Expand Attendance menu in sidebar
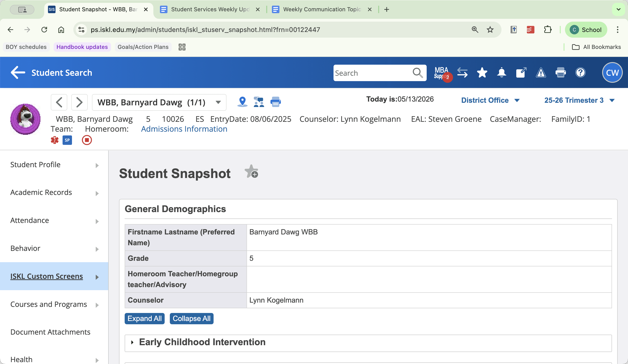 pos(54,221)
